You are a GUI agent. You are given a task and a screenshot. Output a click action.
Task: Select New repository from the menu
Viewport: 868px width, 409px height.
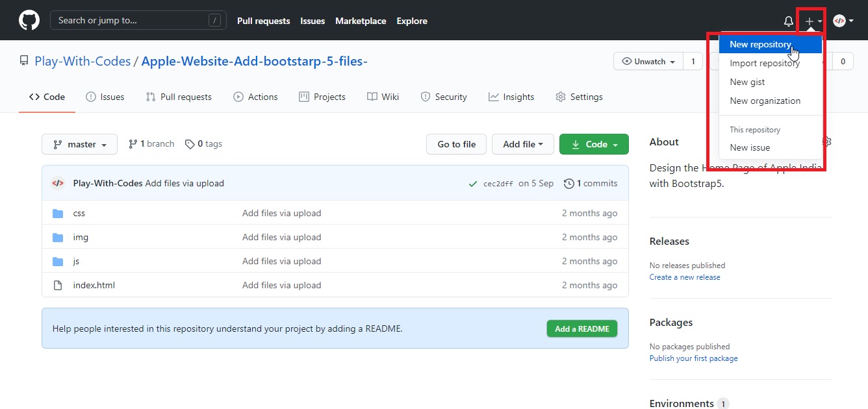(770, 44)
